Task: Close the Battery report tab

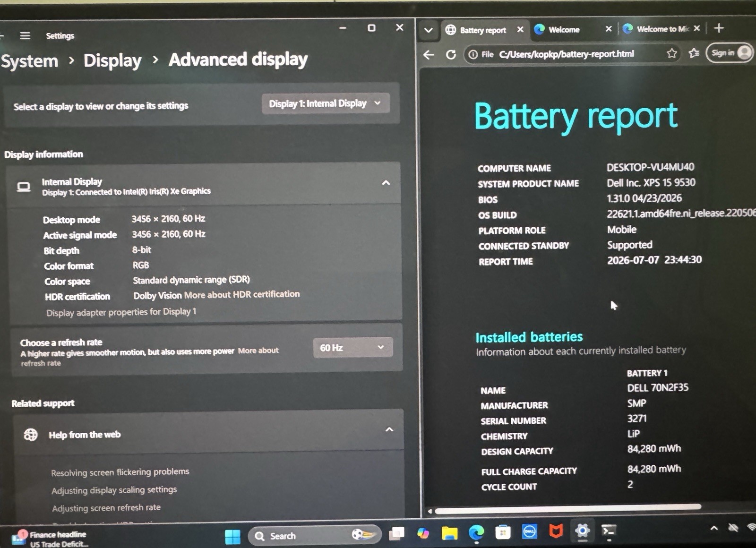Action: coord(520,29)
